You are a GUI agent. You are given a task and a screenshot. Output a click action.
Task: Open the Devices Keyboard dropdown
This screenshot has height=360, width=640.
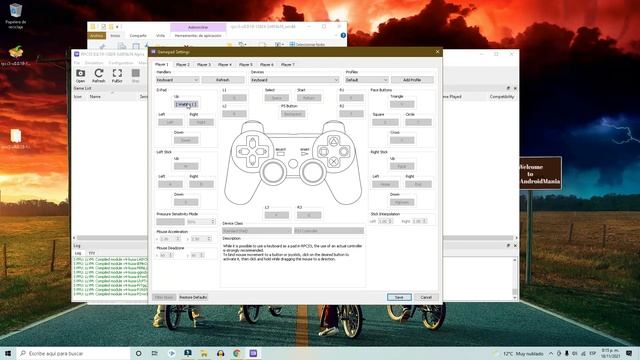pyautogui.click(x=295, y=80)
